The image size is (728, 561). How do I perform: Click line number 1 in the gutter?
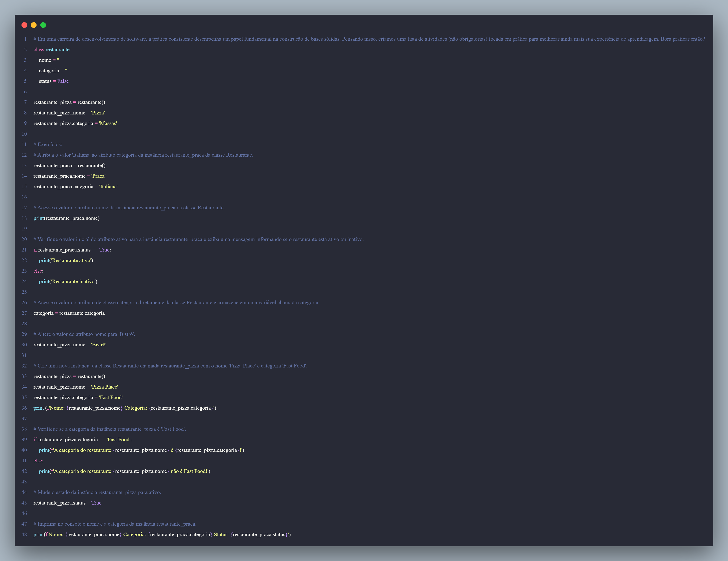(25, 39)
